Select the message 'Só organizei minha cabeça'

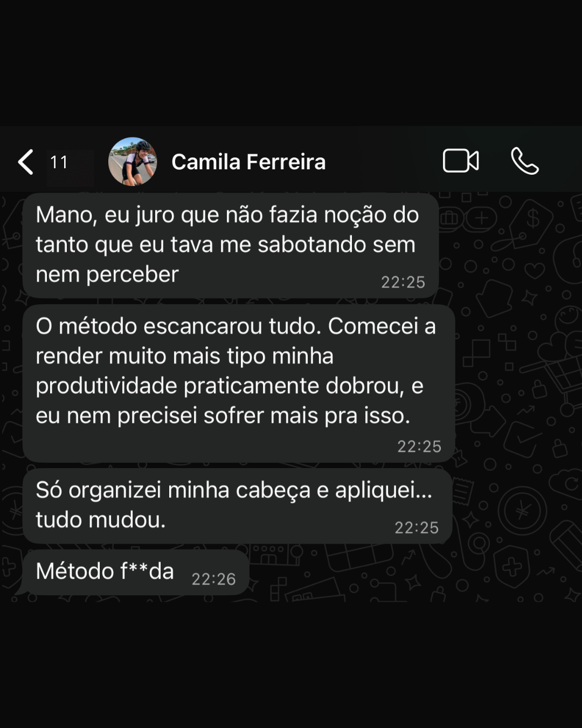click(237, 506)
